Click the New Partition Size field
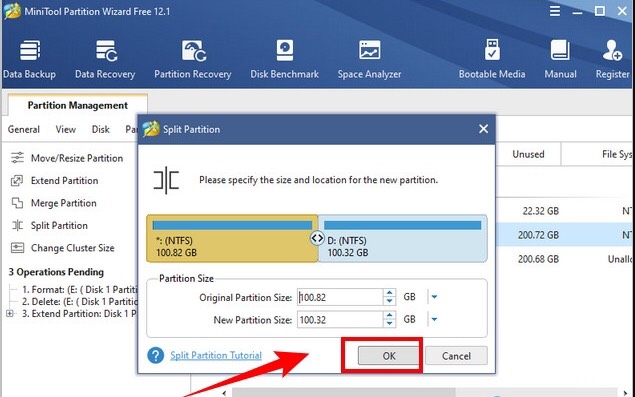The width and height of the screenshot is (635, 397). [x=340, y=320]
